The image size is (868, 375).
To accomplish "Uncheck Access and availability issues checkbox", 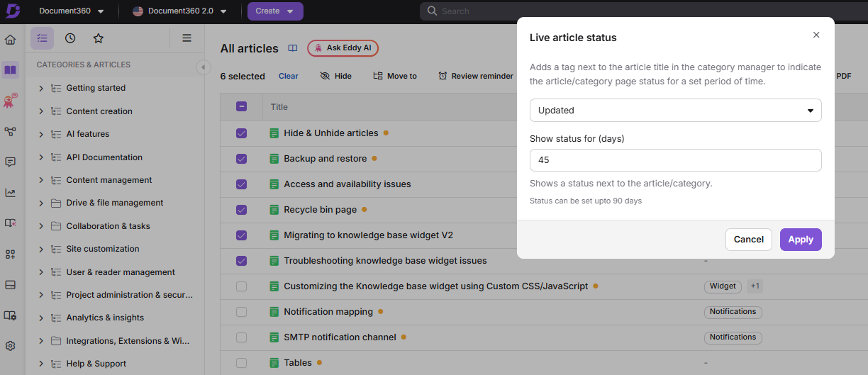I will click(241, 184).
